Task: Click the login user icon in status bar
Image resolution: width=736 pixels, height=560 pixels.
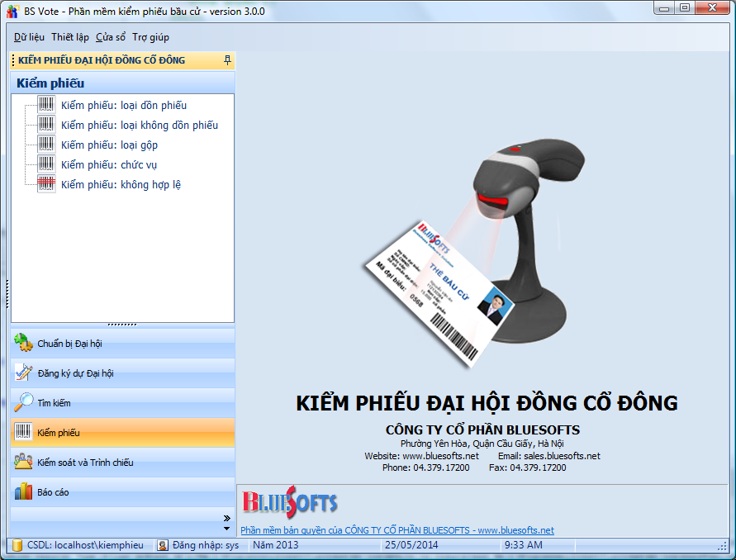Action: 163,545
